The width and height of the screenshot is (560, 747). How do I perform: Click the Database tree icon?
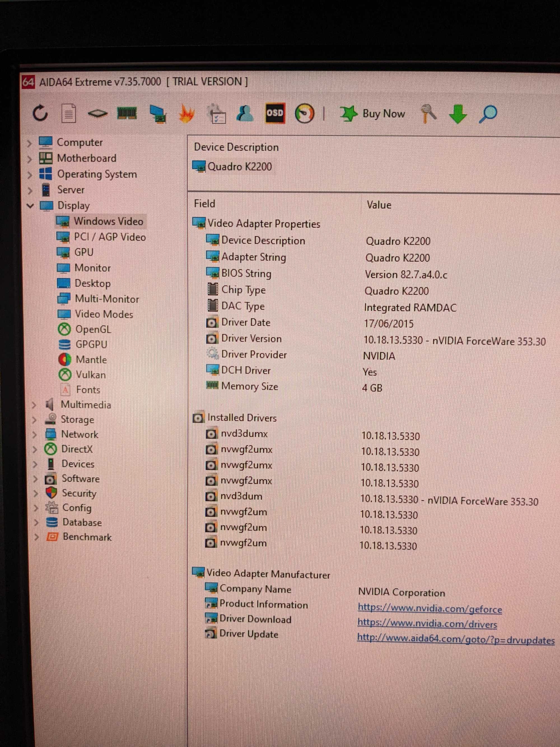pyautogui.click(x=52, y=522)
